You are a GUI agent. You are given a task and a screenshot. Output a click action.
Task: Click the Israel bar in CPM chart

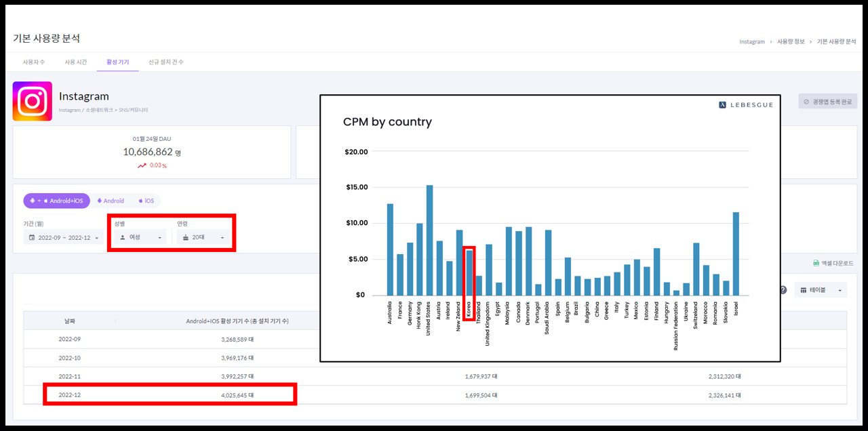[736, 253]
